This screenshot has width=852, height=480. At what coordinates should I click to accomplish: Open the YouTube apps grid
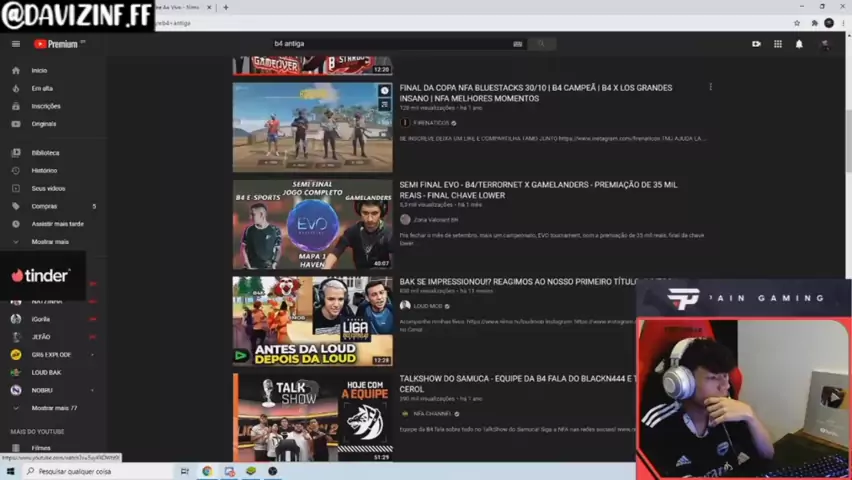tap(778, 44)
